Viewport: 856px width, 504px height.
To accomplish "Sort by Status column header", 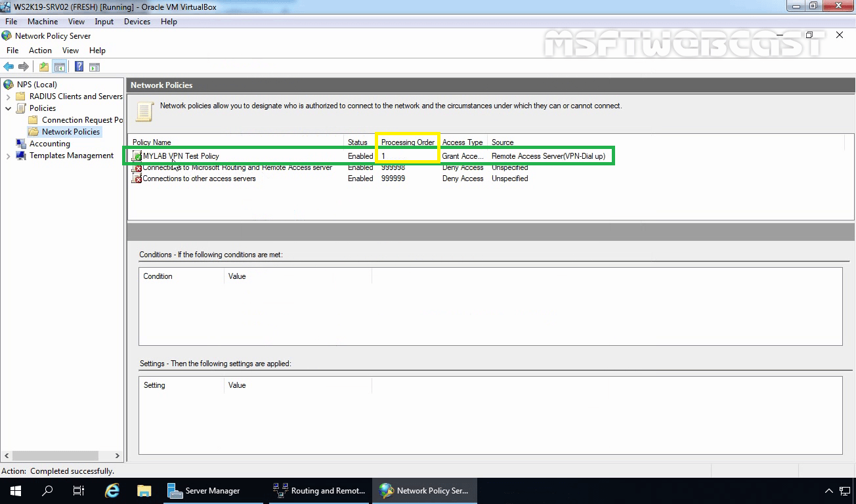I will 360,142.
